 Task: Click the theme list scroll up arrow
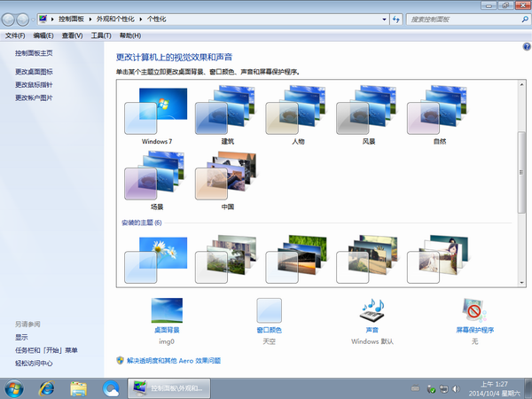tap(521, 84)
